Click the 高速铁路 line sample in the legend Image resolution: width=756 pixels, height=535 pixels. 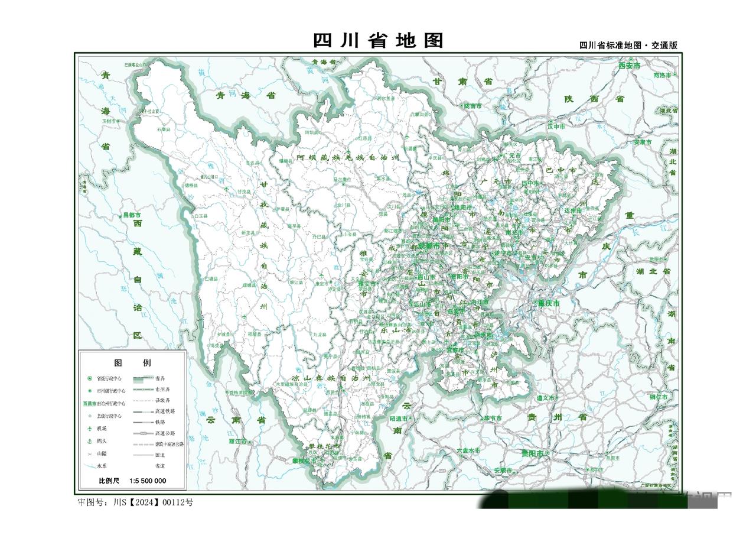tap(143, 411)
